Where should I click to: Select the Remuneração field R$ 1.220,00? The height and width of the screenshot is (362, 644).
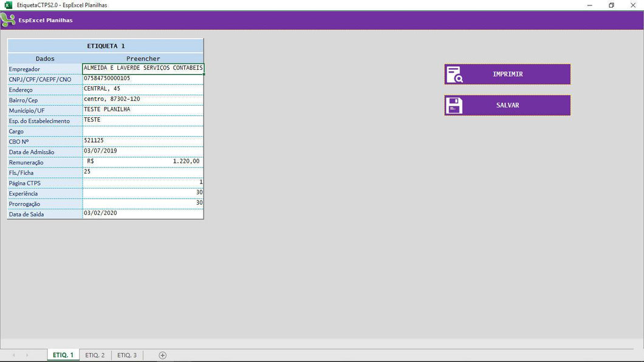143,162
